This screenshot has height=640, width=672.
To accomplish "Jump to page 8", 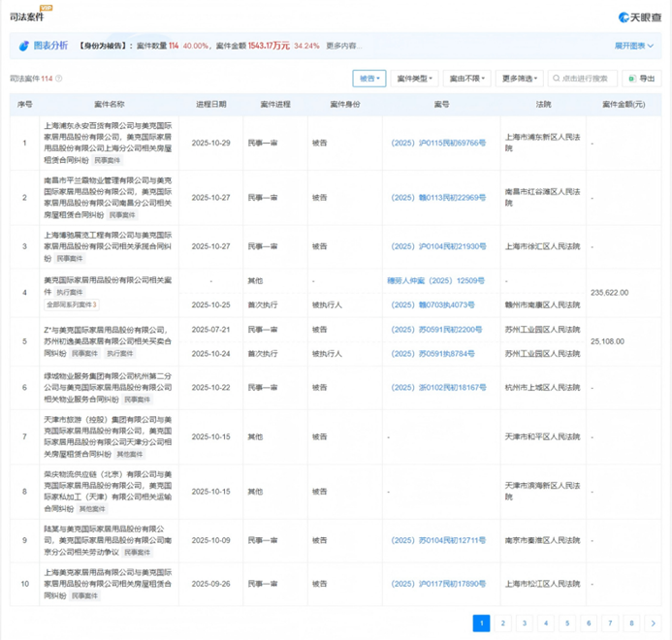I will coord(631,624).
